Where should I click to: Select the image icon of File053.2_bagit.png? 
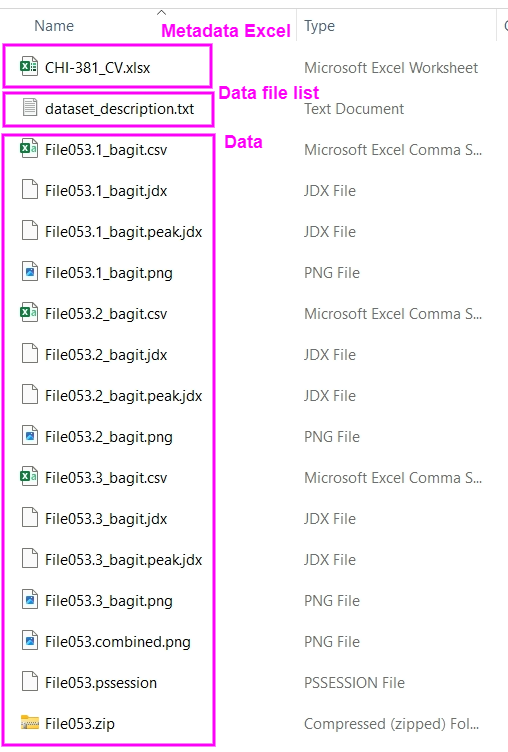point(30,435)
